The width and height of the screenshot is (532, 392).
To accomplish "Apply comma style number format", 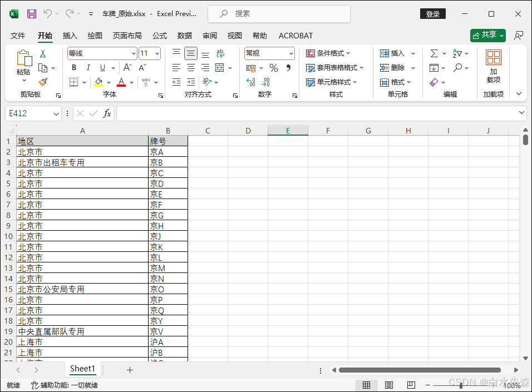I will coord(288,68).
